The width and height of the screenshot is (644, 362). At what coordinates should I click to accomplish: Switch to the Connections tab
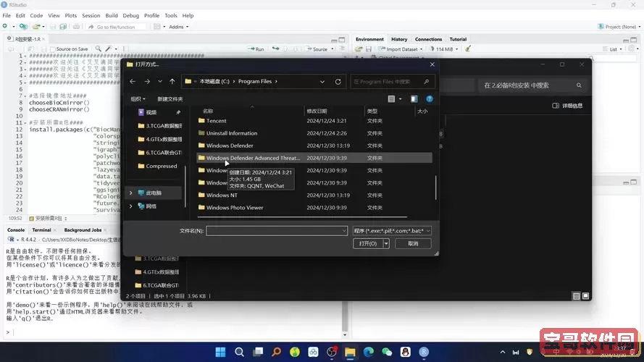[x=428, y=39]
